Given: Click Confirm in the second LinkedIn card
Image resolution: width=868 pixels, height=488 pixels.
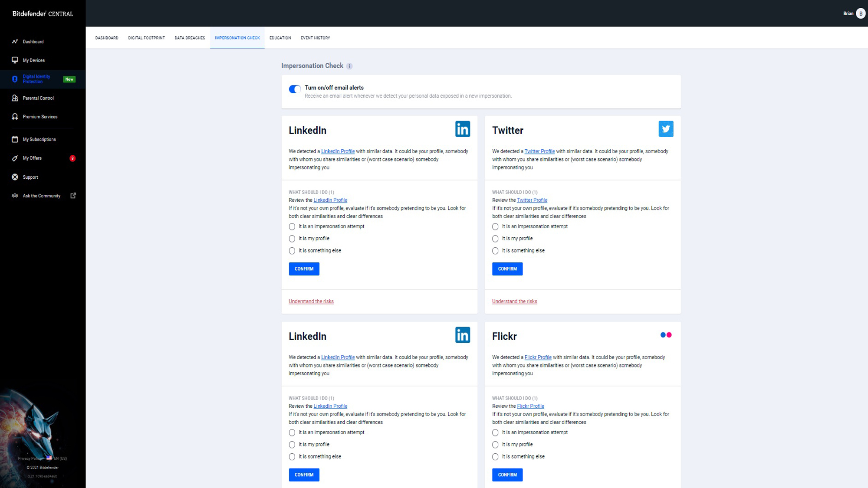Looking at the screenshot, I should click(304, 475).
